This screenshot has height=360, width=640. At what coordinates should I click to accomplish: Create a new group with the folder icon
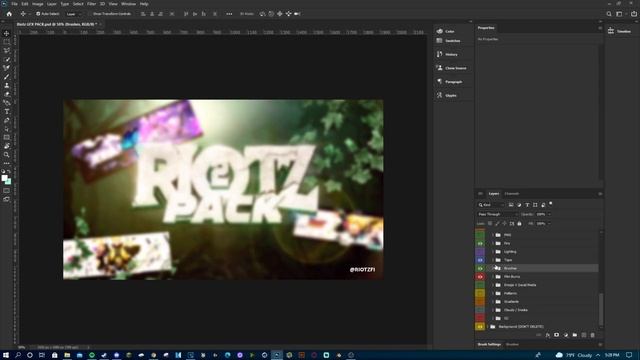575,335
